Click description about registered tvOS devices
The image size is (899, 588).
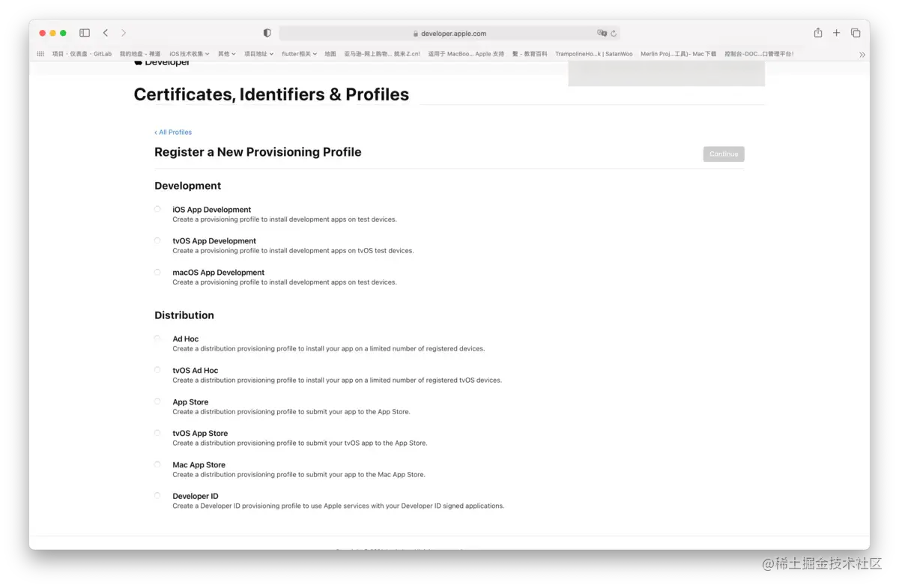point(337,381)
